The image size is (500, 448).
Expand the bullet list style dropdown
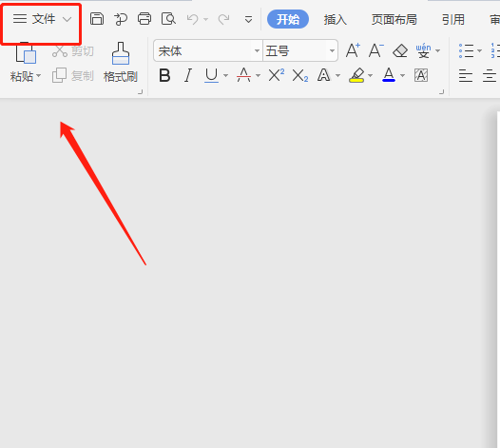click(x=479, y=50)
